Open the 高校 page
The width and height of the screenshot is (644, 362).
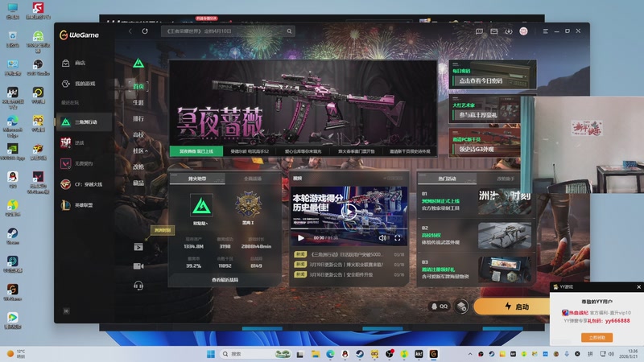coord(138,134)
